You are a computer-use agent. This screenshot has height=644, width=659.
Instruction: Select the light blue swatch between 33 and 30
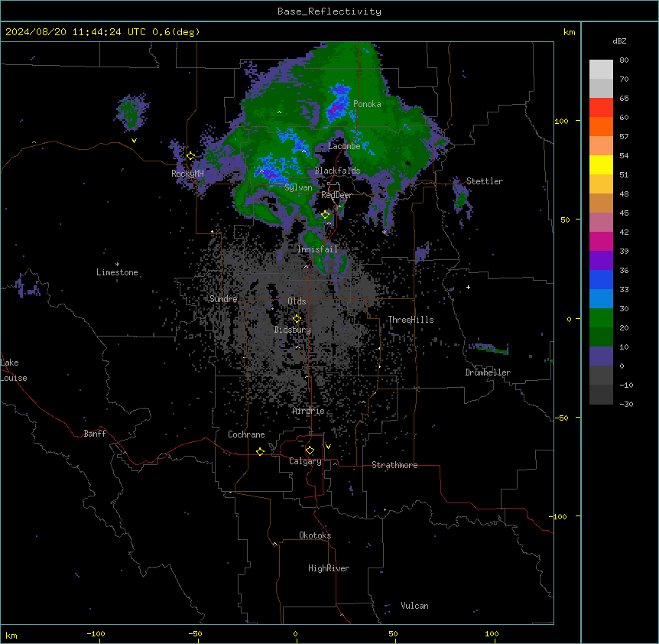(601, 299)
